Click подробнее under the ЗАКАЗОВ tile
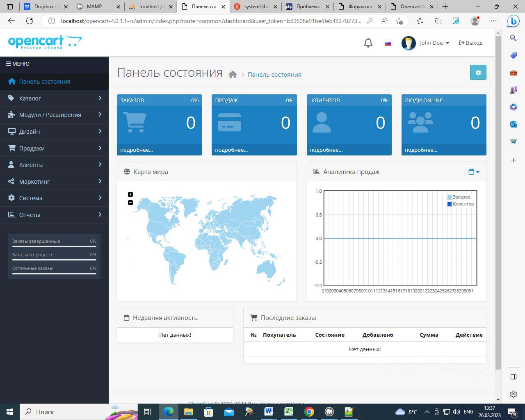Screen dimensions: 525x420 137,150
